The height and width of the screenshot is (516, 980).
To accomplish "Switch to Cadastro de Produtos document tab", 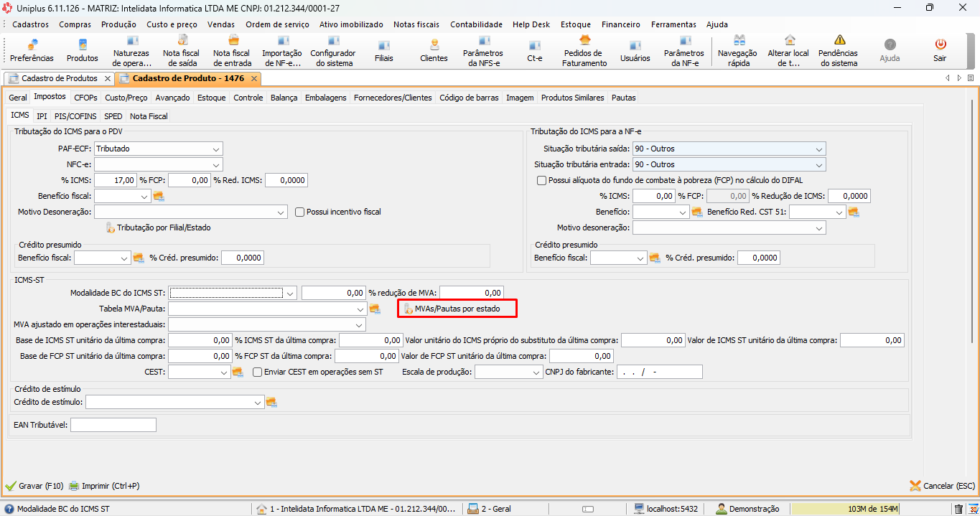I will (x=59, y=78).
